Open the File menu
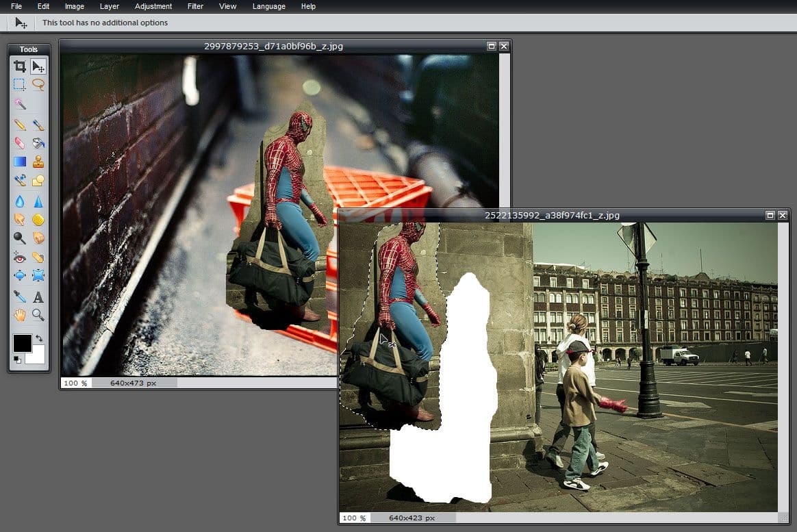 pyautogui.click(x=16, y=6)
